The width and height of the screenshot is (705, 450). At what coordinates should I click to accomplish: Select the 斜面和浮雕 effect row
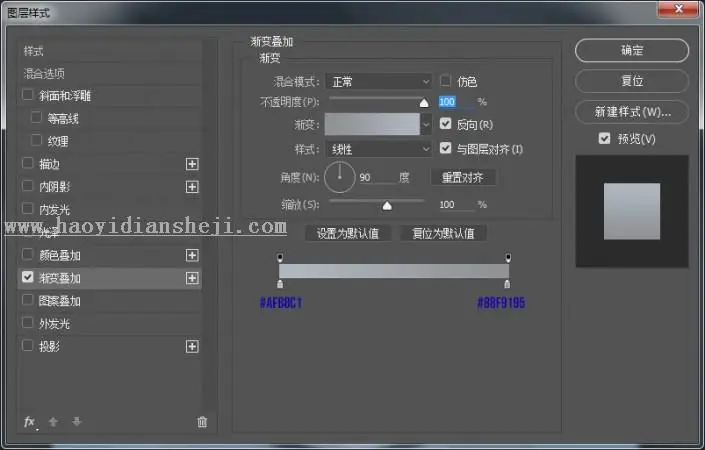coord(110,96)
